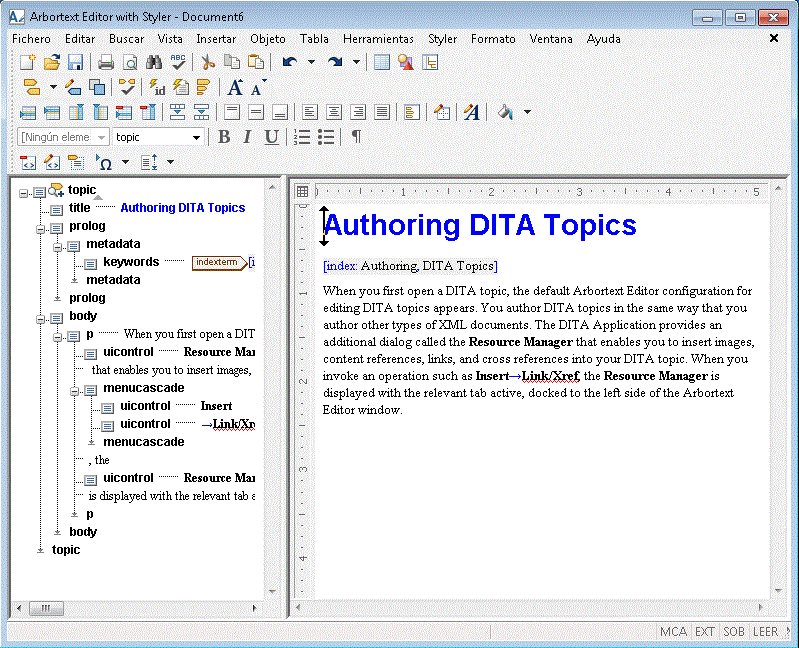Open the Styler menu

click(x=442, y=39)
